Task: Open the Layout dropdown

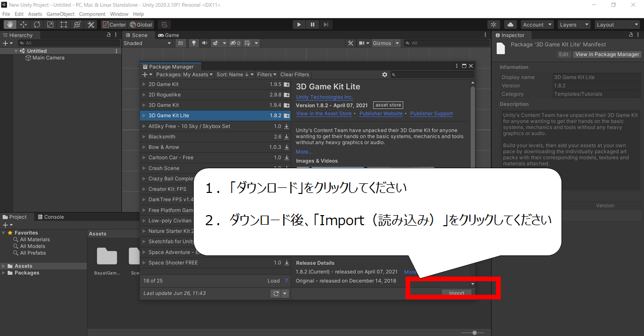Action: click(616, 24)
